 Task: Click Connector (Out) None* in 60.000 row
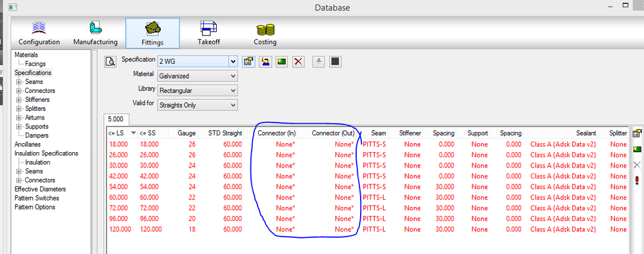pyautogui.click(x=344, y=197)
